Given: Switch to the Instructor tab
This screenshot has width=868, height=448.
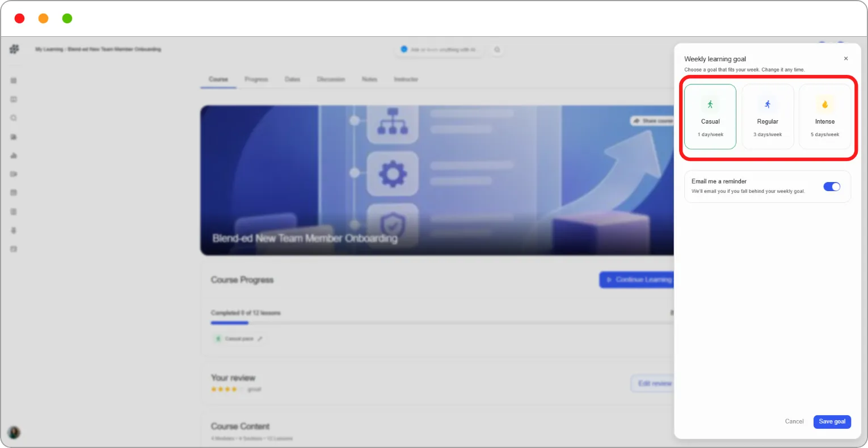Looking at the screenshot, I should pos(406,79).
